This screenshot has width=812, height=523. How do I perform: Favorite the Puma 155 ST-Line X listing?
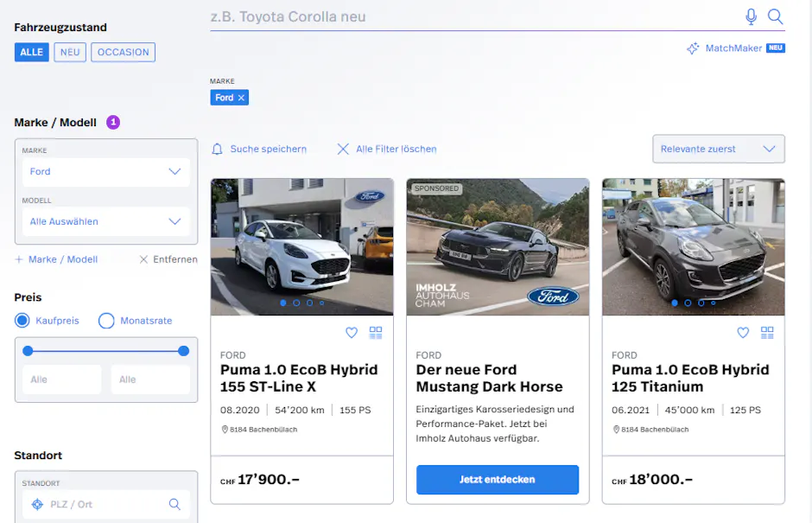352,333
